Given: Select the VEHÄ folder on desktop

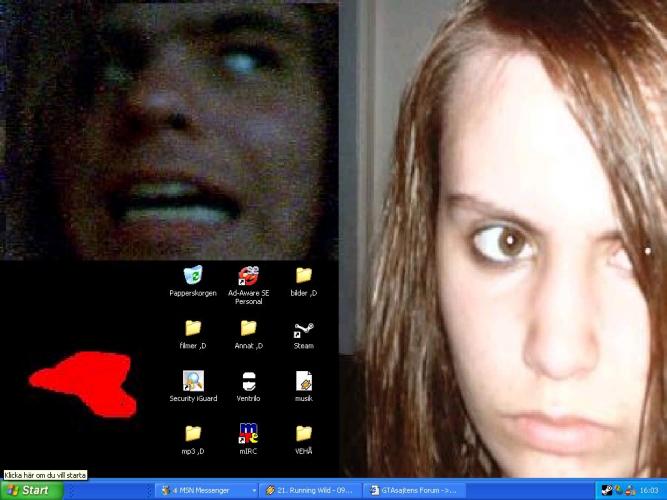Looking at the screenshot, I should point(303,433).
